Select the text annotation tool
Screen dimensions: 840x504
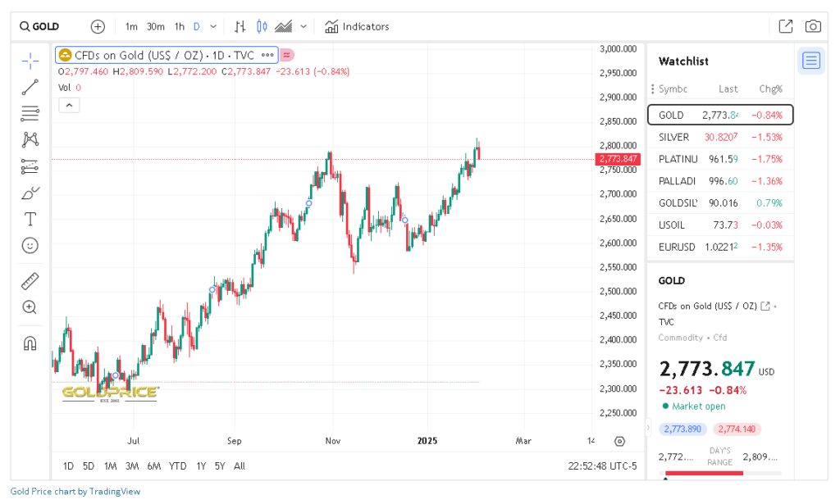pos(30,219)
